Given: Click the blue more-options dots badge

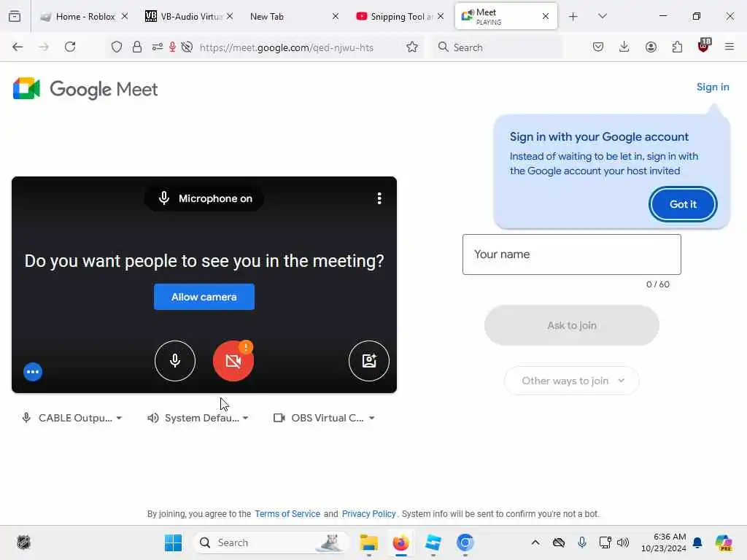Looking at the screenshot, I should 33,372.
